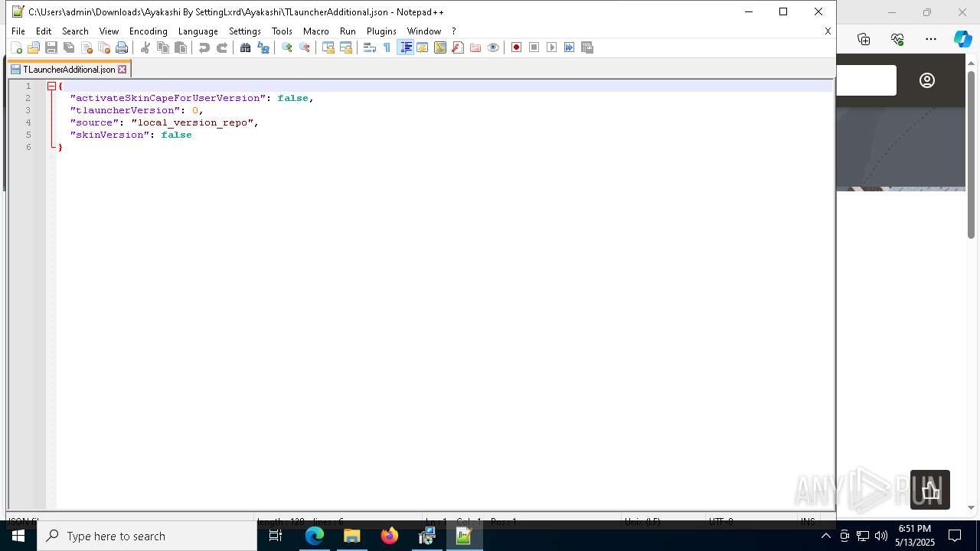
Task: Open a file using toolbar Open icon
Action: click(x=34, y=47)
